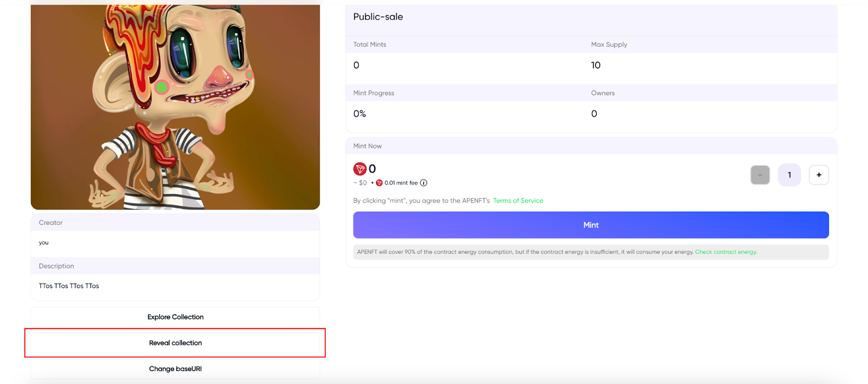Screen dimensions: 868x384
Task: Click the small TRON mint fee icon
Action: tap(379, 183)
